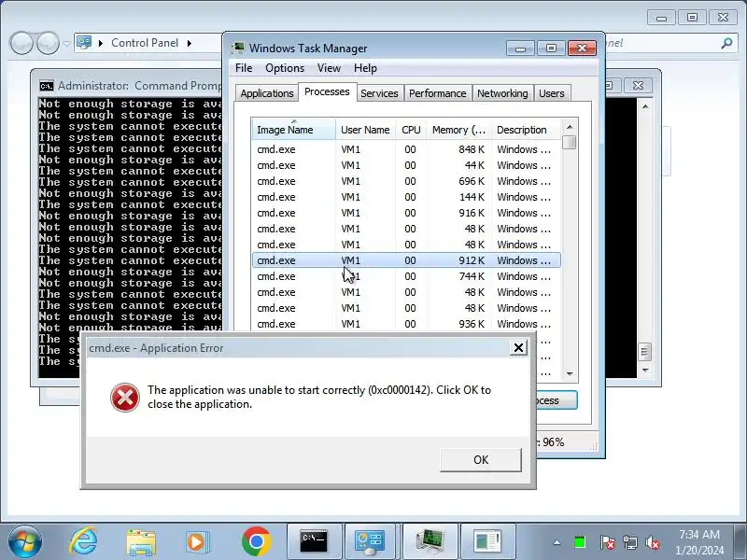This screenshot has width=747, height=560.
Task: Click the last taskbar application button
Action: pos(487,542)
